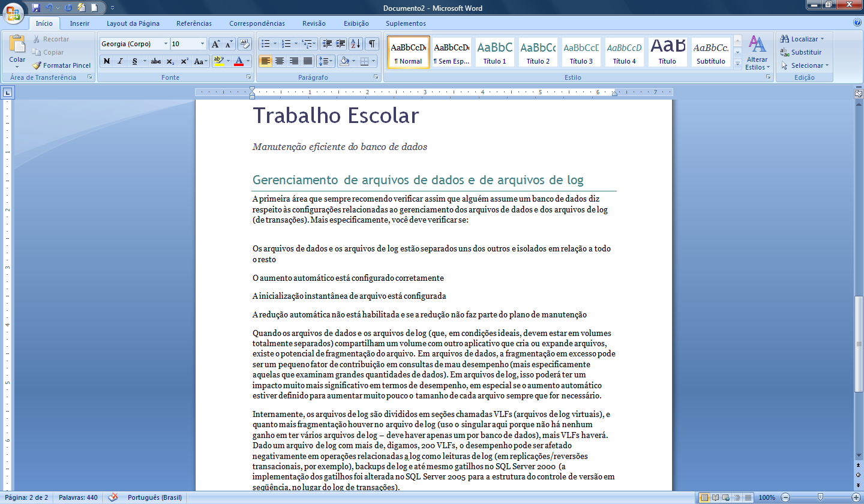This screenshot has width=864, height=504.
Task: Open the font size dropdown
Action: pos(203,44)
